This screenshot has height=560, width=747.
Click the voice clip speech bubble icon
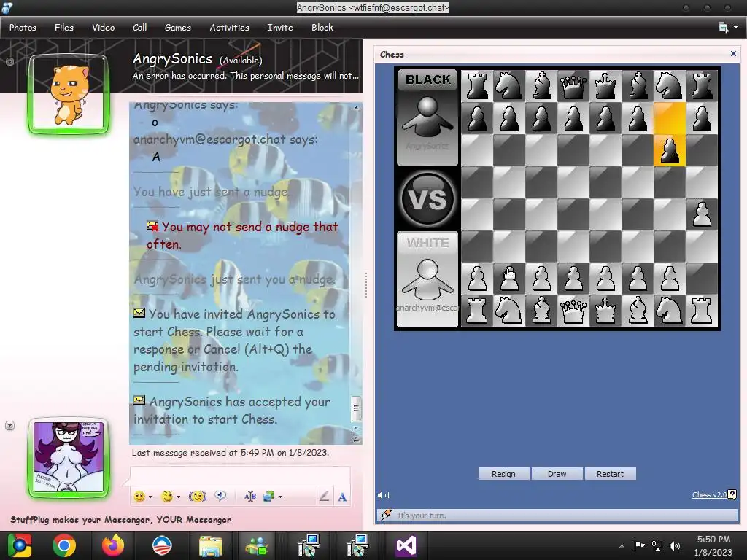click(220, 496)
